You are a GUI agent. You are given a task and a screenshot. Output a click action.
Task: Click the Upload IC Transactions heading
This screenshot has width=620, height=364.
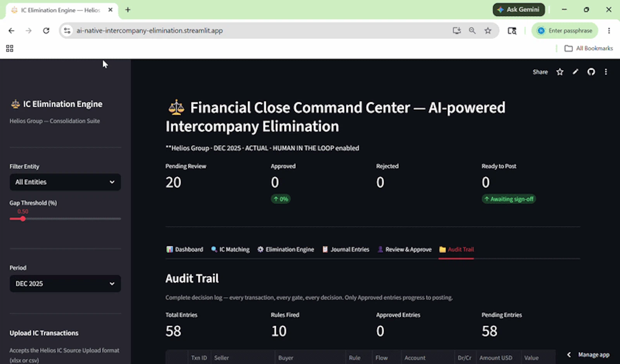(44, 333)
